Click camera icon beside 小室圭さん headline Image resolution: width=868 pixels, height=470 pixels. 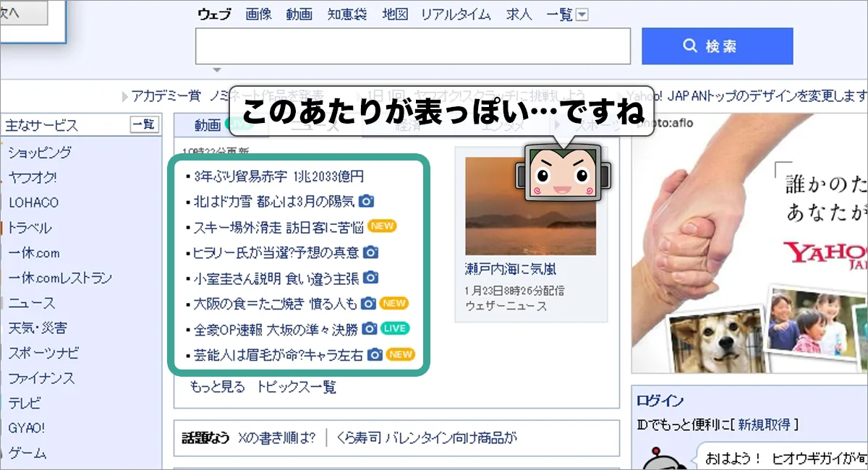point(370,278)
